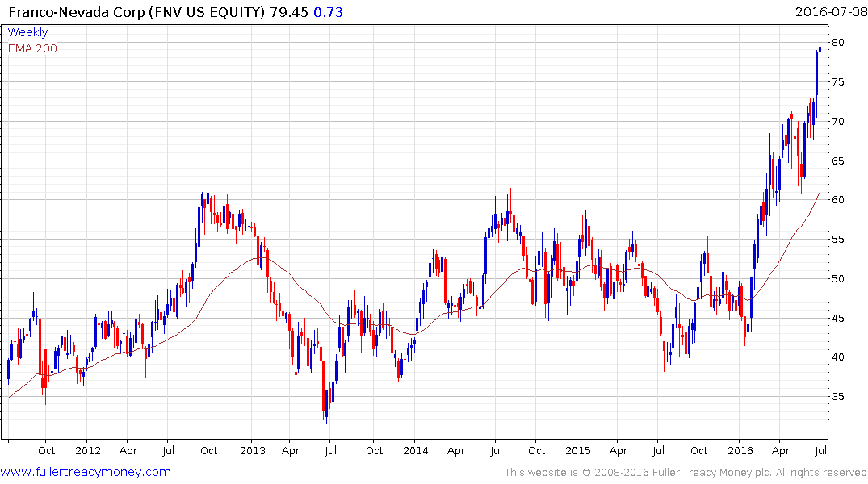Screen dimensions: 868x484
Task: Open the www.fullertreacymoney.com link
Action: 86,472
